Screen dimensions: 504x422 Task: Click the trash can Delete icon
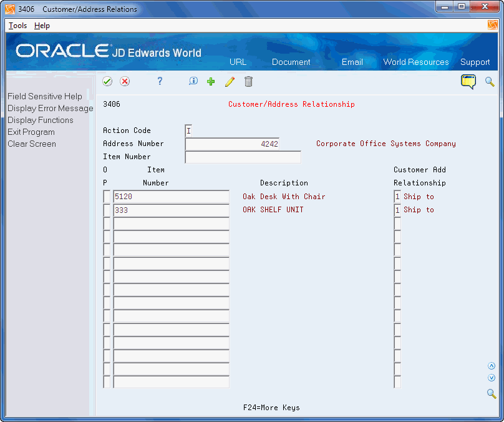(x=248, y=82)
